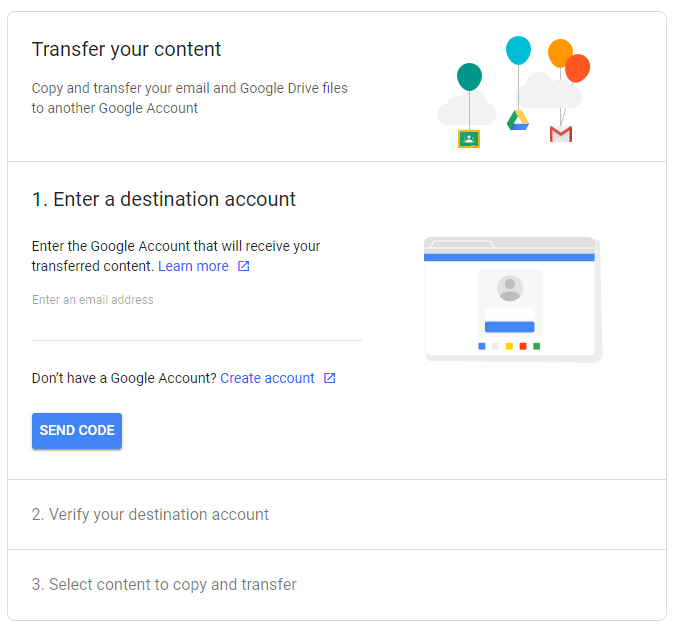Click the SEND CODE button
Viewport: 674px width, 630px height.
click(77, 431)
